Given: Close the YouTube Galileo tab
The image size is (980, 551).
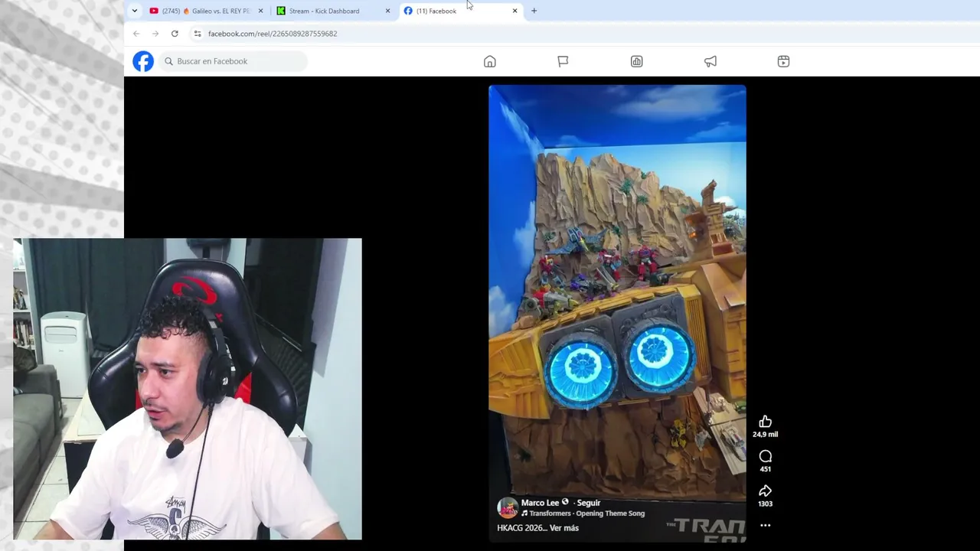Looking at the screenshot, I should click(261, 11).
